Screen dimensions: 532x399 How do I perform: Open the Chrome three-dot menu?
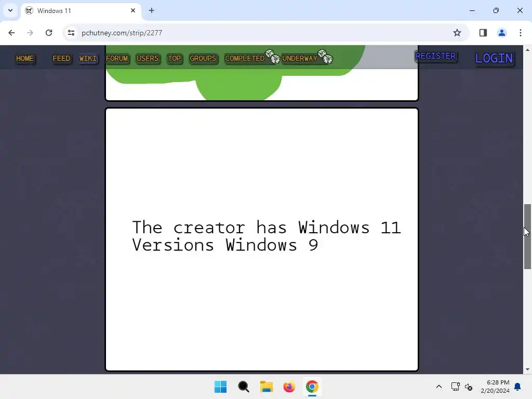coord(520,33)
